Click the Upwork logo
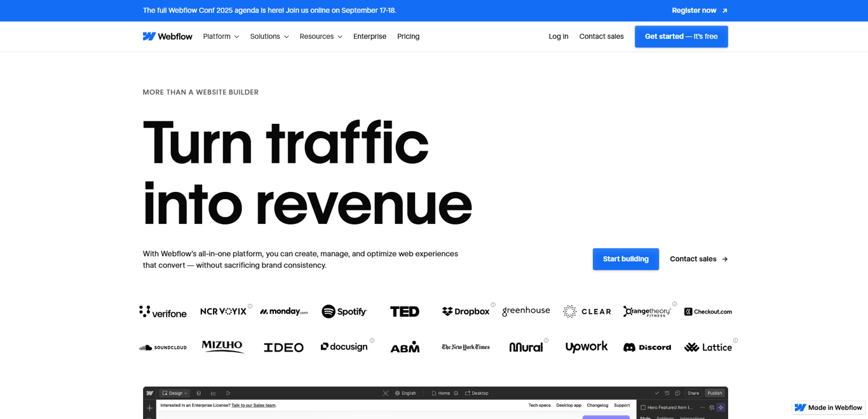868x419 pixels. [x=587, y=347]
